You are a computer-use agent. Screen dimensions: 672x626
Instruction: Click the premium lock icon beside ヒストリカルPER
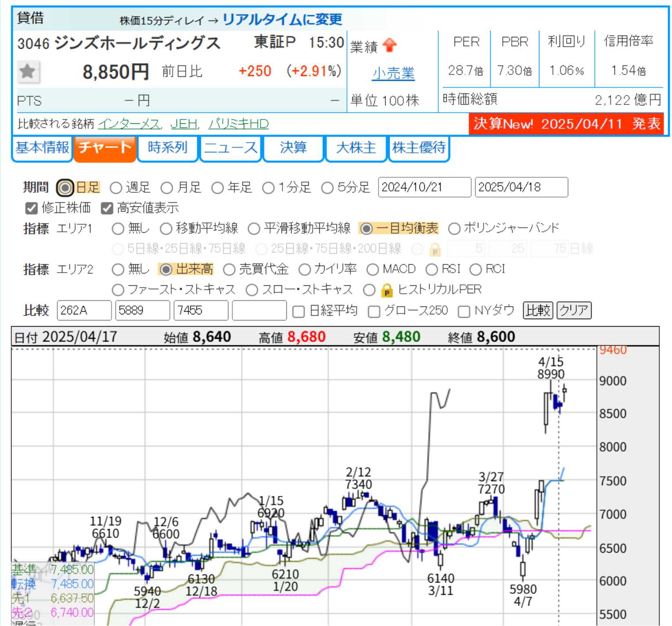point(387,290)
